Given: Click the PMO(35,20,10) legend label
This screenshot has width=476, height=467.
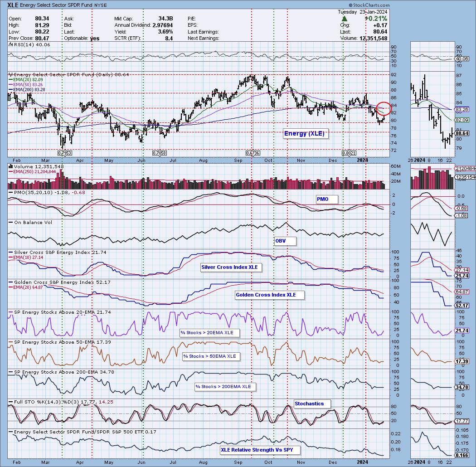Looking at the screenshot, I should pos(47,193).
